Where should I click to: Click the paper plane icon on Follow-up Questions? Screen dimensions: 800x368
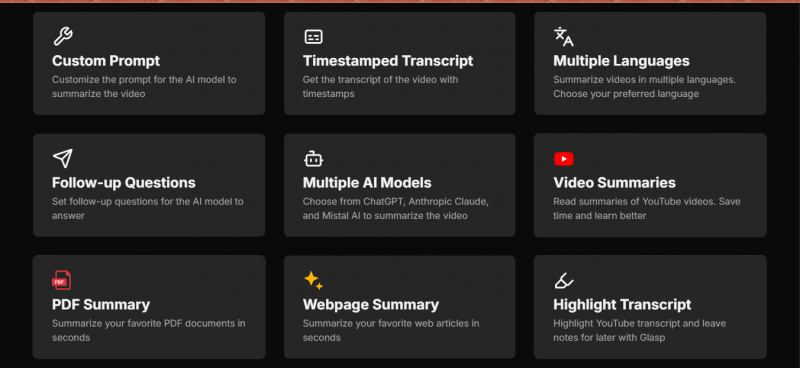pos(63,159)
